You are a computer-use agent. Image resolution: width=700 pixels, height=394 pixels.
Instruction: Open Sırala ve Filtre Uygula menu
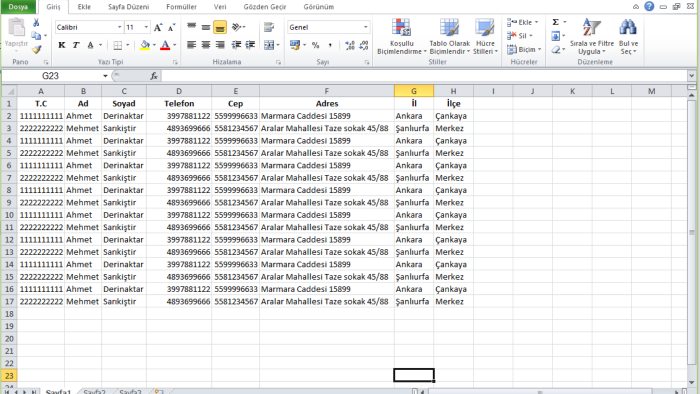592,37
